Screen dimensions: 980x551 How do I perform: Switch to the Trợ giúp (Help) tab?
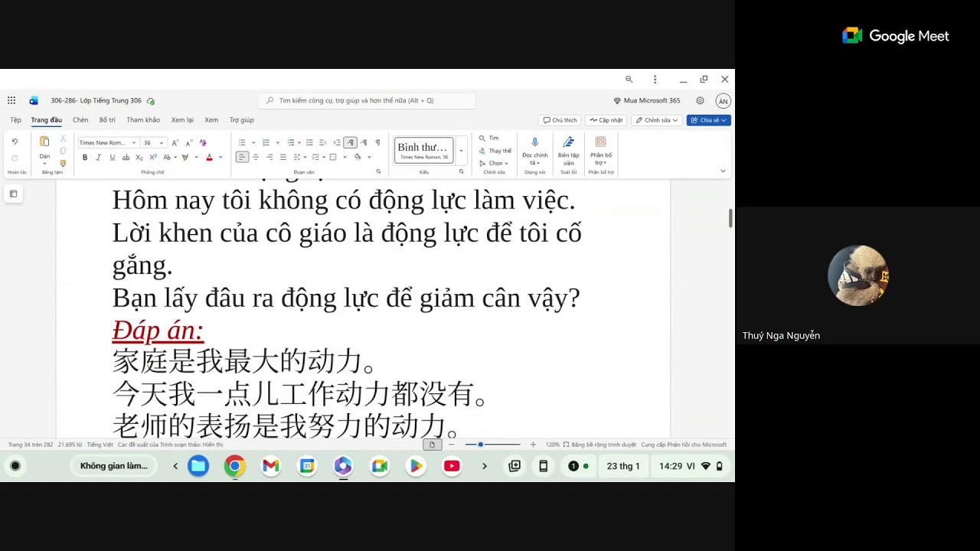tap(242, 120)
